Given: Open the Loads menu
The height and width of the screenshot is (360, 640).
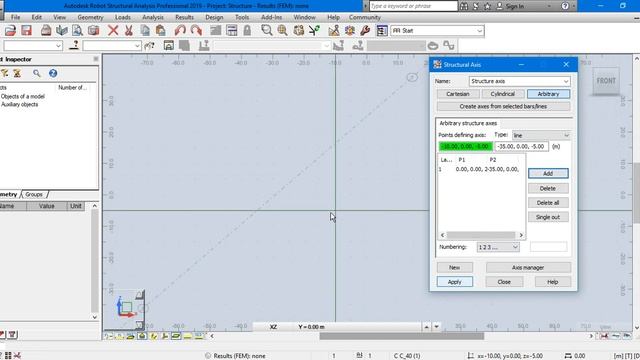Looking at the screenshot, I should tap(122, 18).
